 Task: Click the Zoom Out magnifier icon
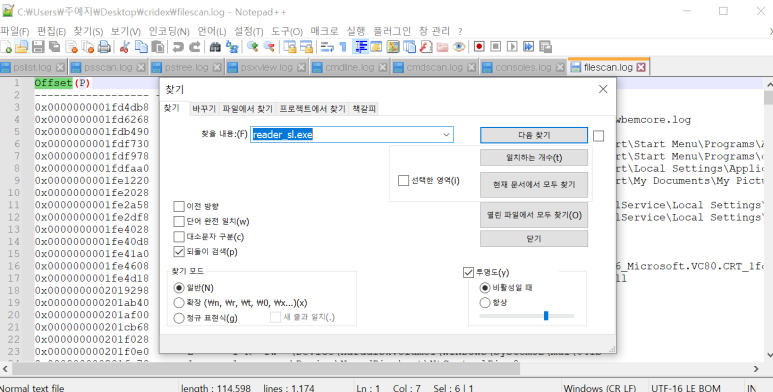pyautogui.click(x=269, y=47)
